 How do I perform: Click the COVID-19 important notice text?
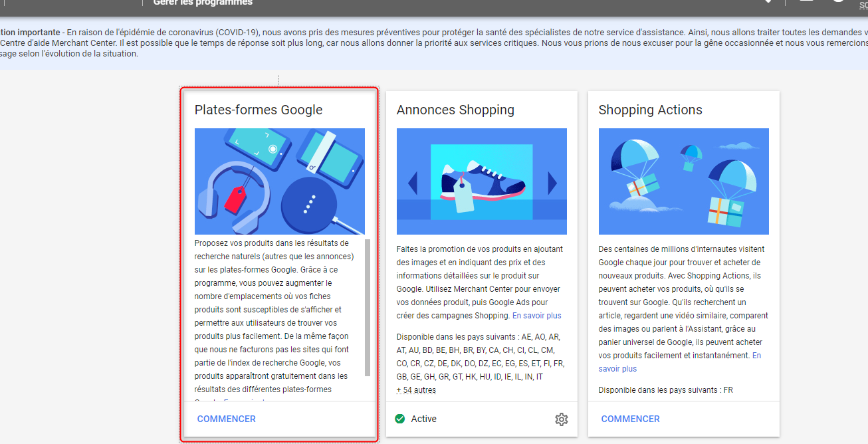[x=434, y=43]
